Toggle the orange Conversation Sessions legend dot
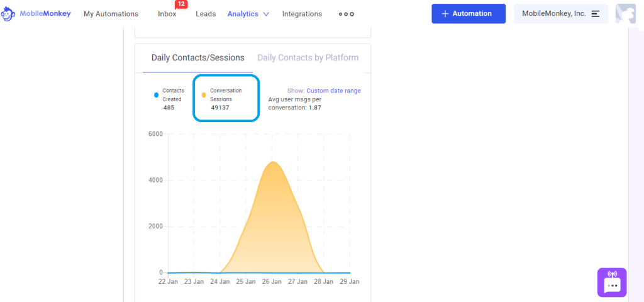This screenshot has width=644, height=302. pyautogui.click(x=204, y=95)
